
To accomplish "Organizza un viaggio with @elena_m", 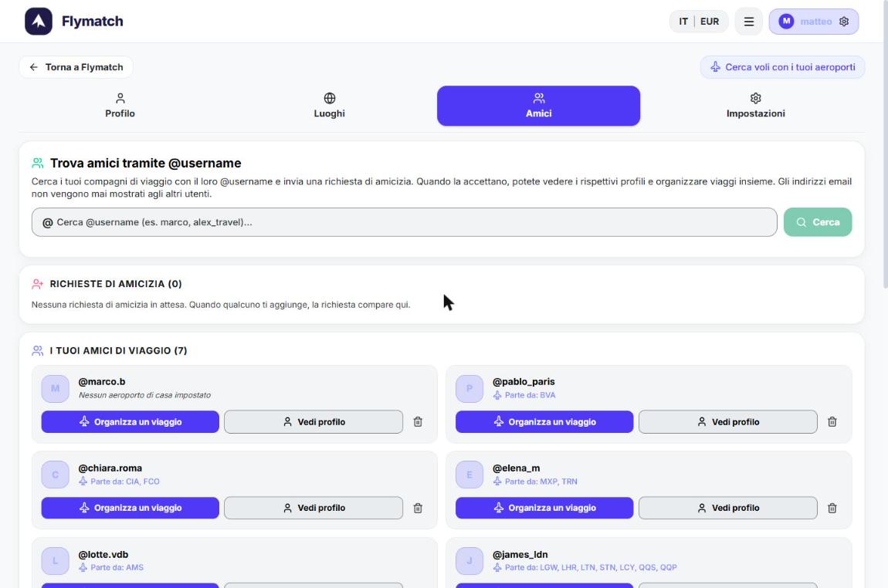I will [544, 508].
